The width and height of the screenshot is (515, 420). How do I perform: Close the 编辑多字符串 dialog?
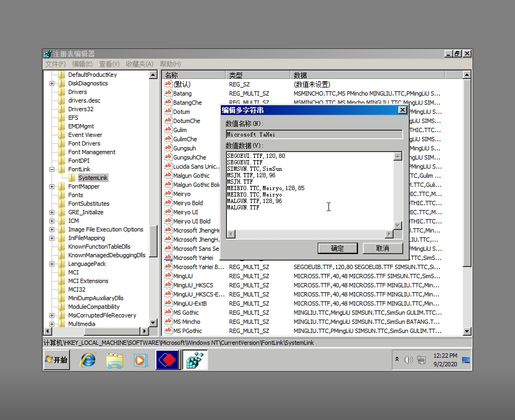coord(402,110)
